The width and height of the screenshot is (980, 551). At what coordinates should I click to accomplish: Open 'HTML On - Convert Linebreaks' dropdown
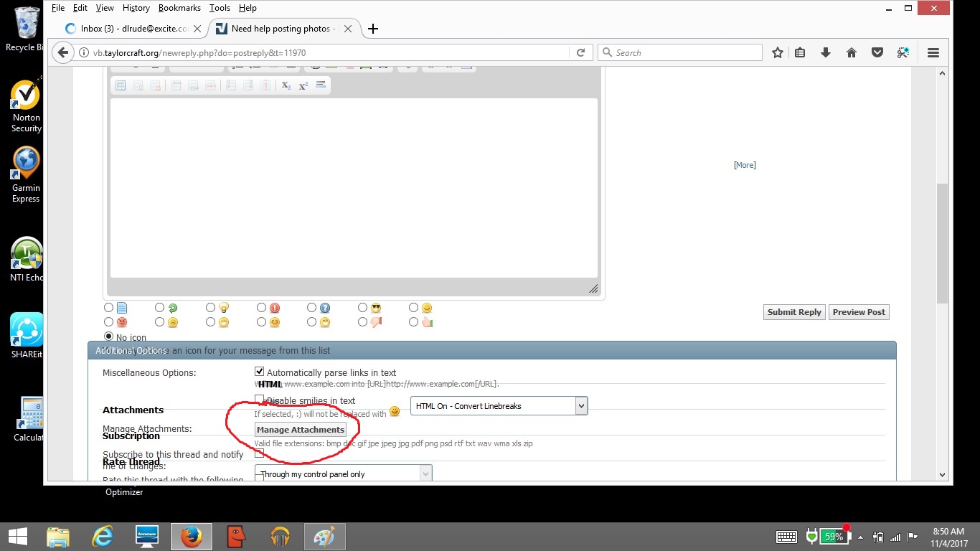pos(499,406)
